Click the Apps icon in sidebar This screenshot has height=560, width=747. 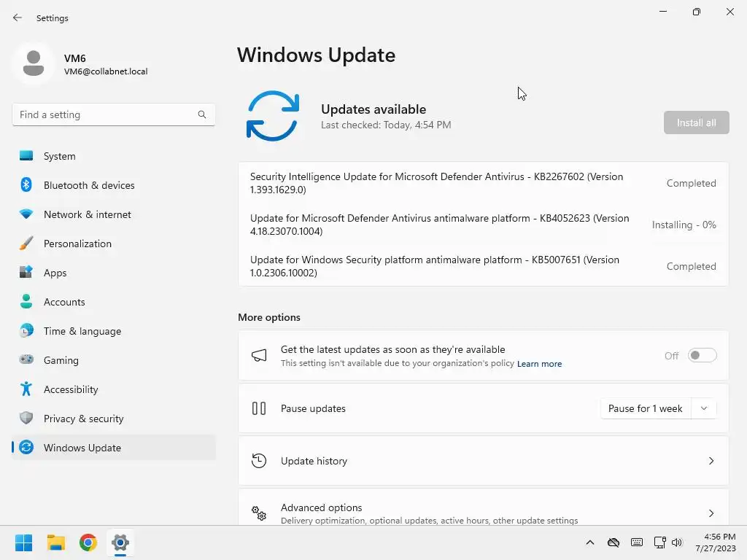point(26,273)
